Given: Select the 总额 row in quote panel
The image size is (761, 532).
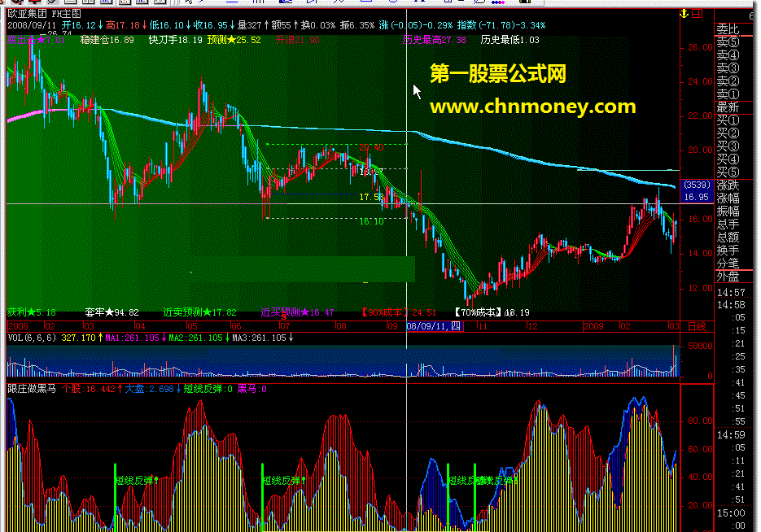Looking at the screenshot, I should pyautogui.click(x=728, y=238).
